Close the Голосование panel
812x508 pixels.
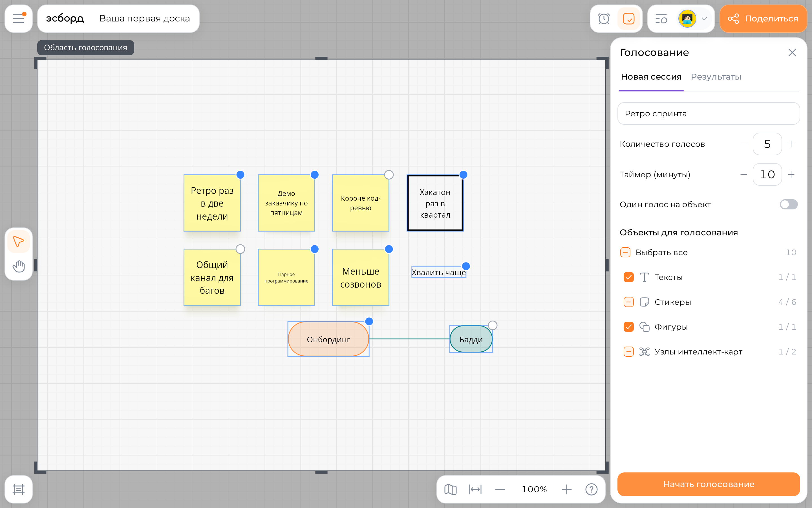click(x=792, y=52)
